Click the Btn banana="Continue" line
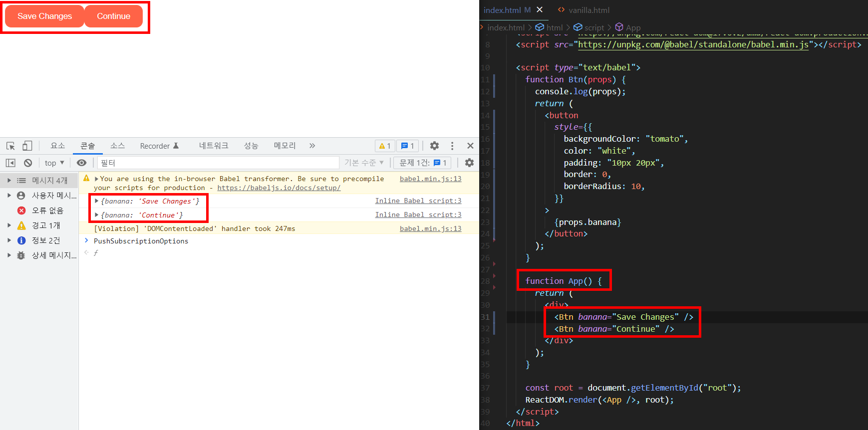Viewport: 868px width, 430px height. (x=614, y=329)
